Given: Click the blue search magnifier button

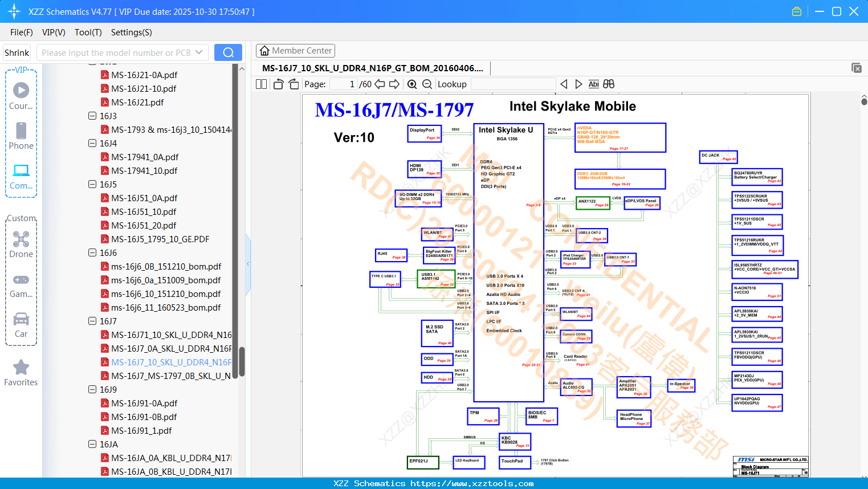Looking at the screenshot, I should point(228,52).
